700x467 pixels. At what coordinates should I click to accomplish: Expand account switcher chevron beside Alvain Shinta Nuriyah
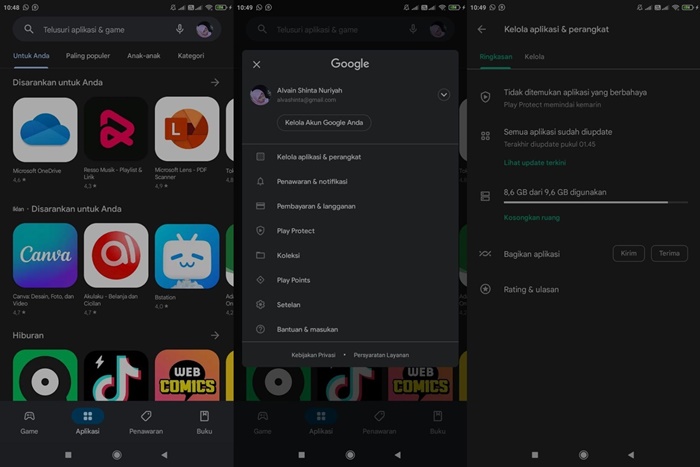click(x=443, y=95)
